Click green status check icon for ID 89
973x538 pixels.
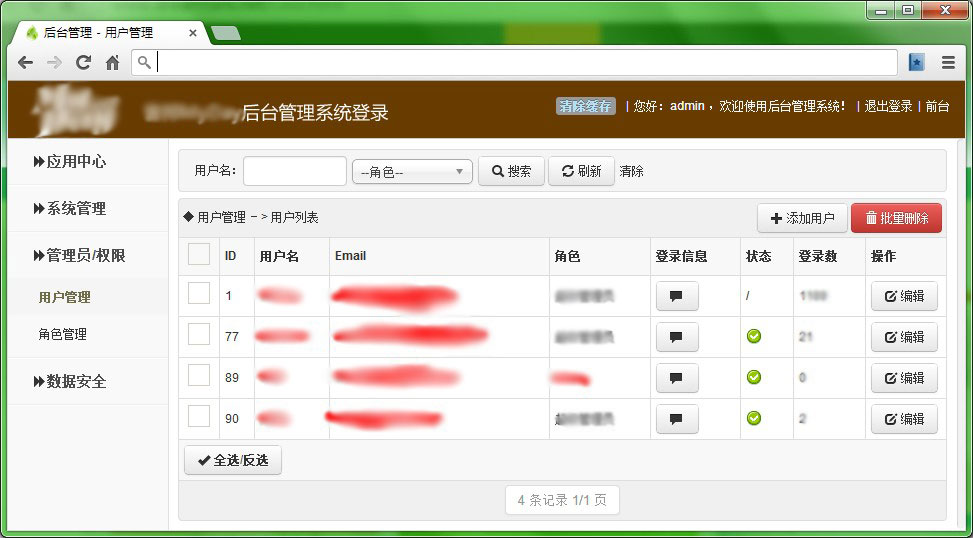coord(754,377)
